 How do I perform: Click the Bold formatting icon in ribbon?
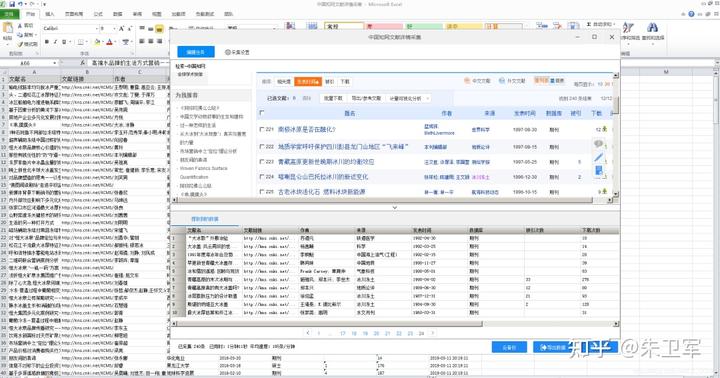pos(46,42)
